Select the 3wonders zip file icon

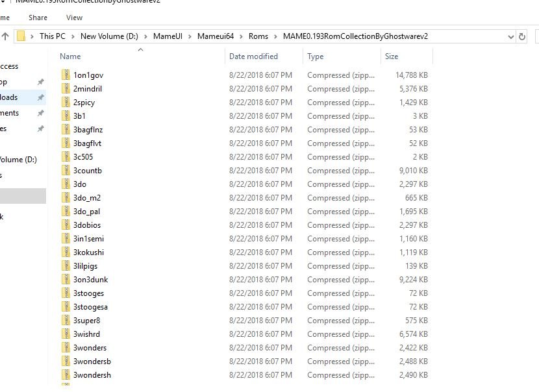[x=66, y=348]
